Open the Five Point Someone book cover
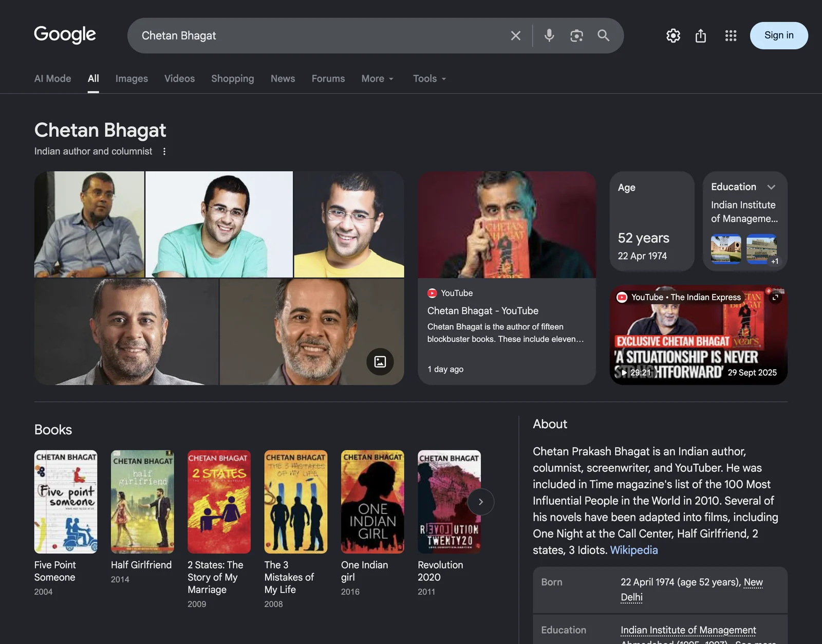 pos(66,502)
